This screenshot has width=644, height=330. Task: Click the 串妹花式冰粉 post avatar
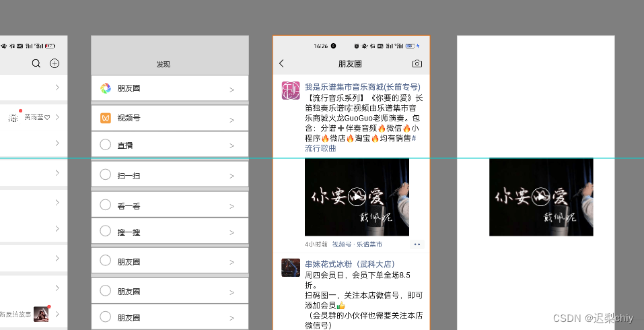coord(291,267)
